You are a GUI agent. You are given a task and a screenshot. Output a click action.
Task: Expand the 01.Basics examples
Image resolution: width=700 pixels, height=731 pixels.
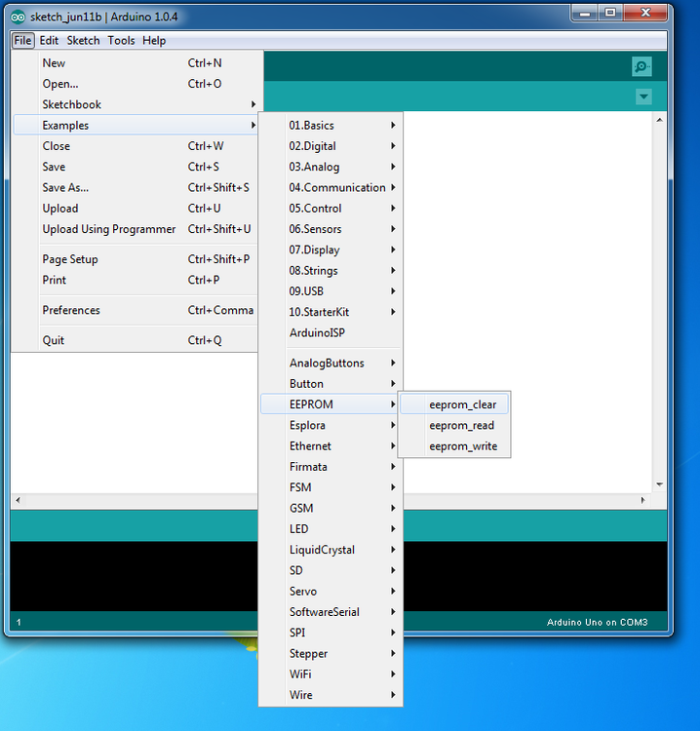[331, 125]
